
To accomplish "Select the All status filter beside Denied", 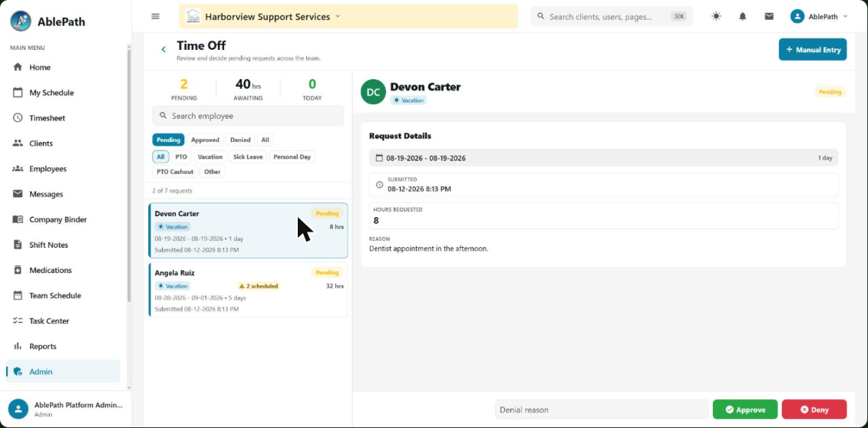I will tap(266, 140).
